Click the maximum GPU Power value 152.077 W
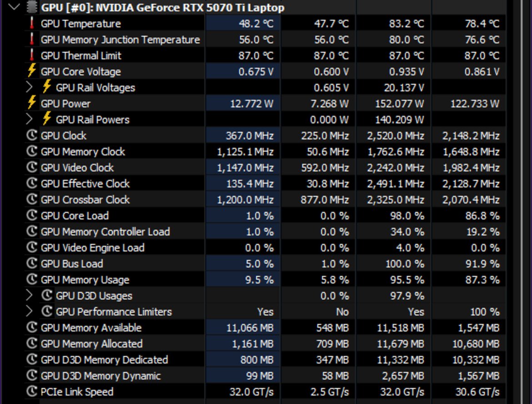 tap(399, 104)
